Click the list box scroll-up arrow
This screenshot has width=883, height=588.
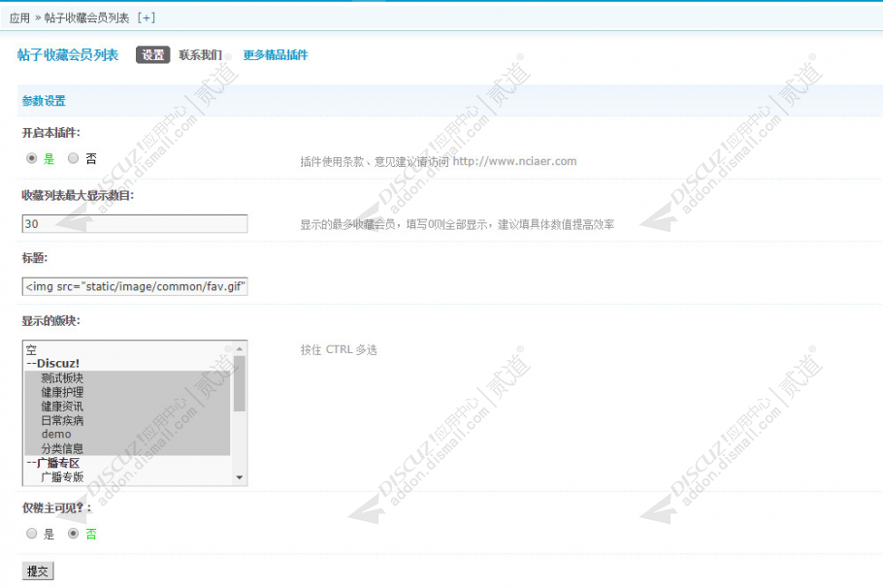pos(240,348)
